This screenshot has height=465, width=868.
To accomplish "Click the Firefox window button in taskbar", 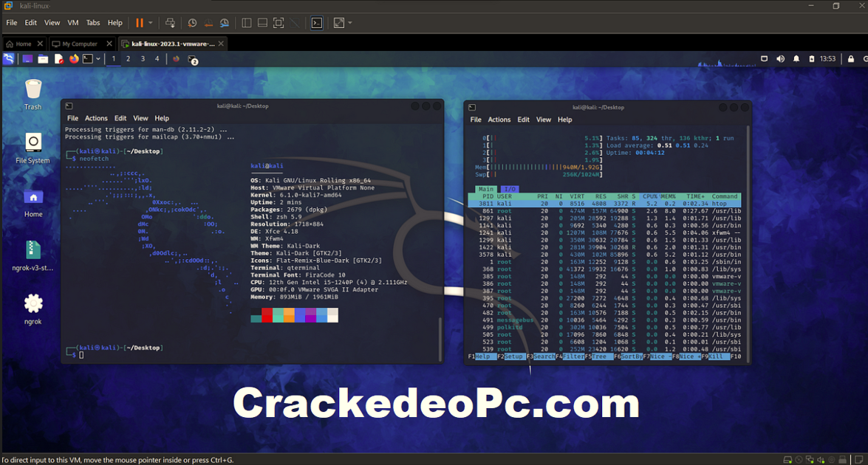I will [x=176, y=58].
